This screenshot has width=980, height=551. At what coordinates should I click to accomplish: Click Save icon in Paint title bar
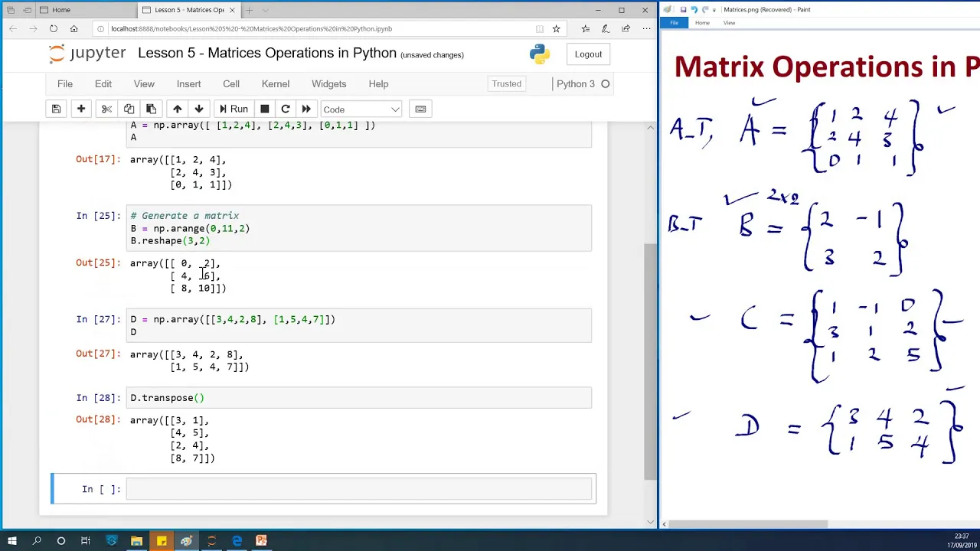pos(683,10)
